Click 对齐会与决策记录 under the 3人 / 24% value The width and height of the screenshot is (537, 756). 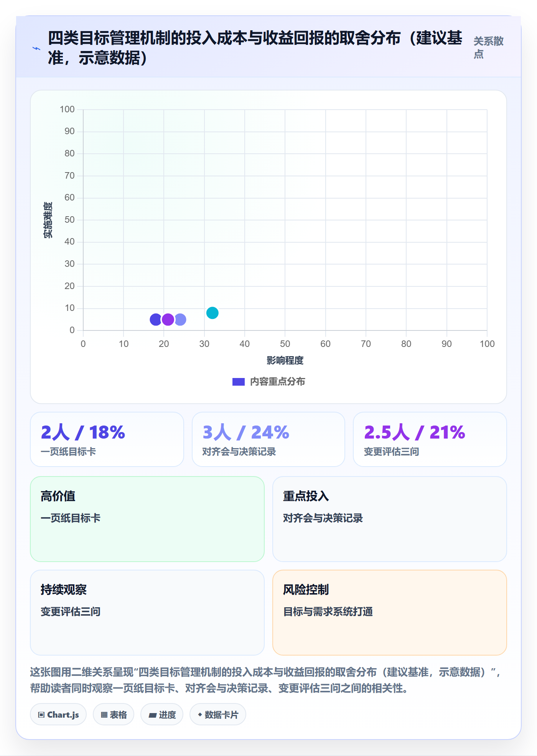click(x=239, y=452)
